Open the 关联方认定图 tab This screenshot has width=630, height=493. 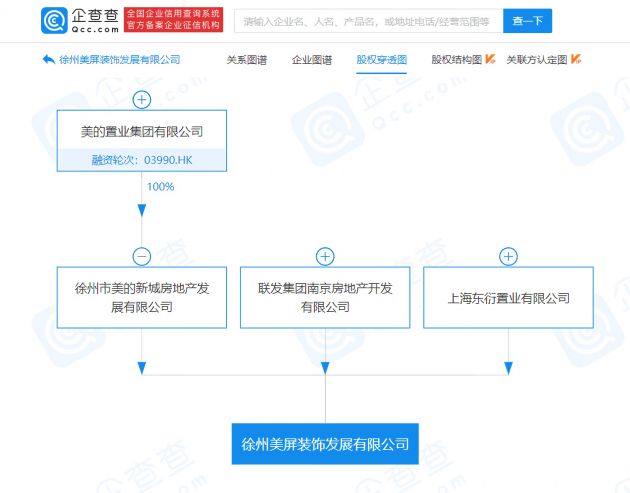[537, 60]
